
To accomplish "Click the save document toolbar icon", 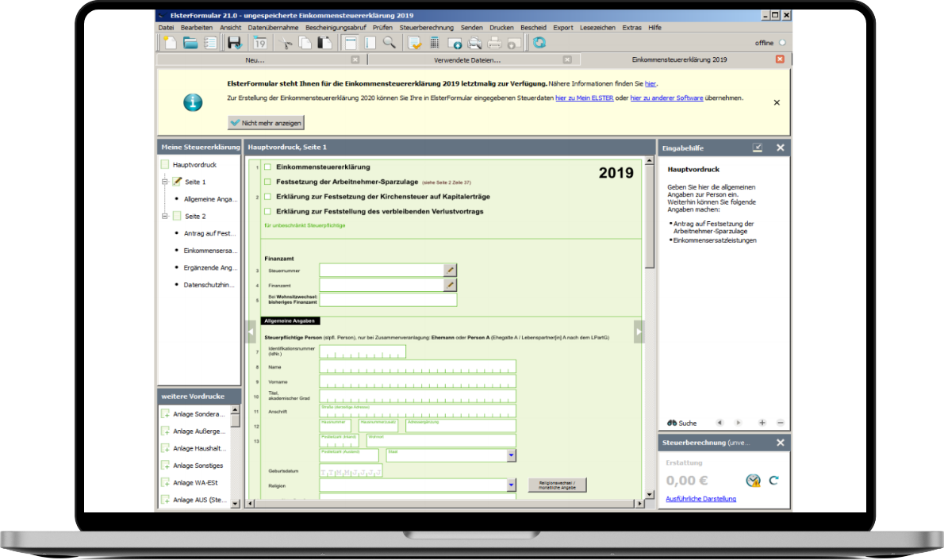I will click(x=234, y=43).
